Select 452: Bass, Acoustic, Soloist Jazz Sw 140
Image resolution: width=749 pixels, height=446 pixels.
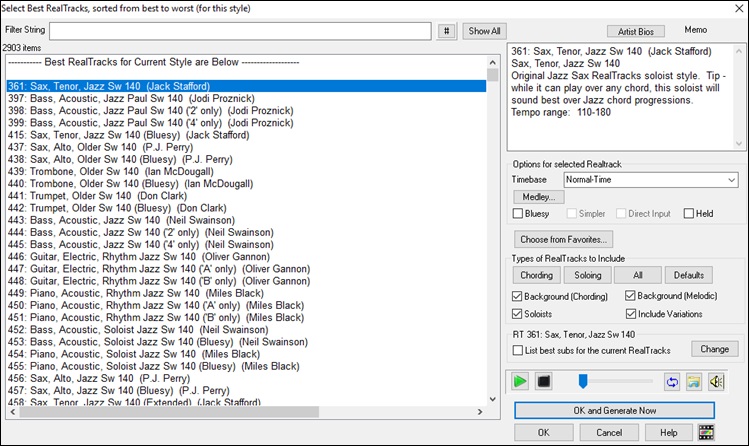246,330
